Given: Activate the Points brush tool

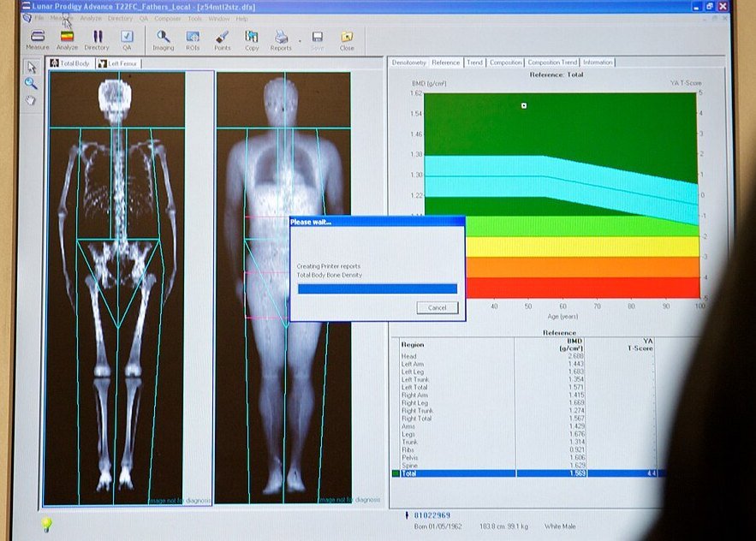Looking at the screenshot, I should (223, 40).
